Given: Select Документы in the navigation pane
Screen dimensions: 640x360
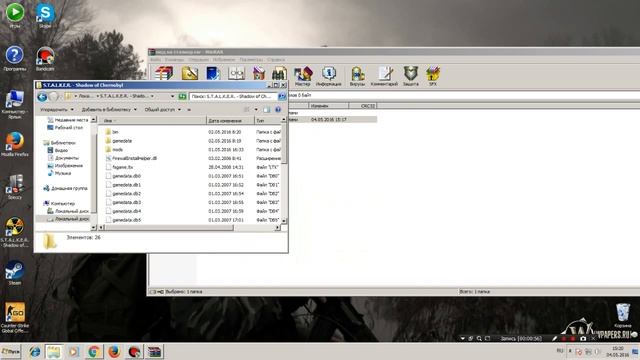Looking at the screenshot, I should (63, 158).
